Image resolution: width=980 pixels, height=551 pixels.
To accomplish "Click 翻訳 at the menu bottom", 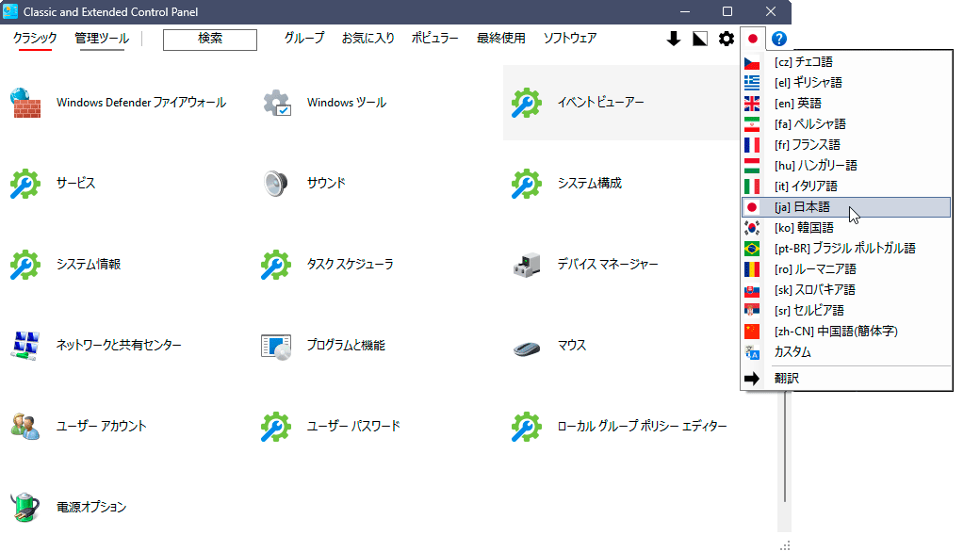I will (x=846, y=378).
